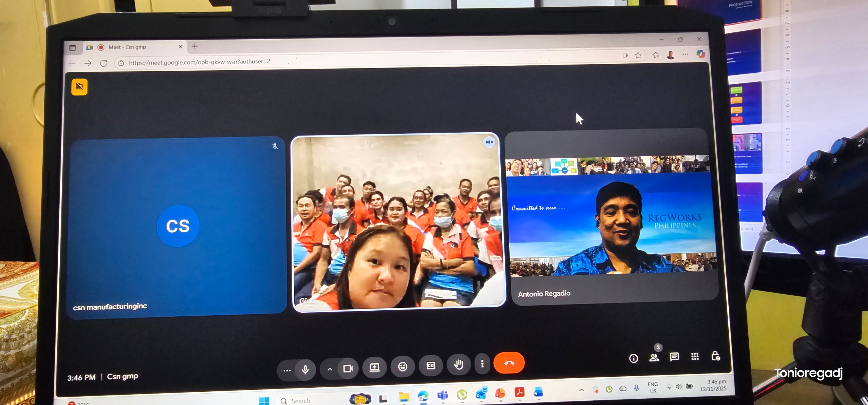The width and height of the screenshot is (868, 405).
Task: Toggle the camera button in Meet toolbar
Action: [348, 368]
